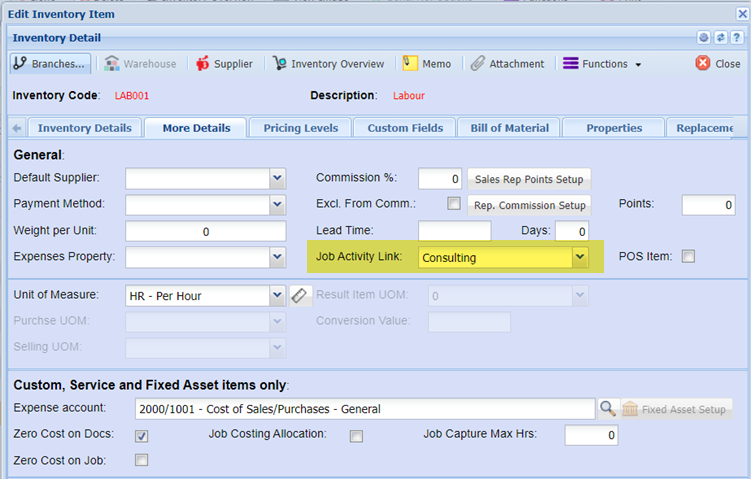Click the magnifier next to Expense account
The width and height of the screenshot is (751, 479).
tap(607, 408)
